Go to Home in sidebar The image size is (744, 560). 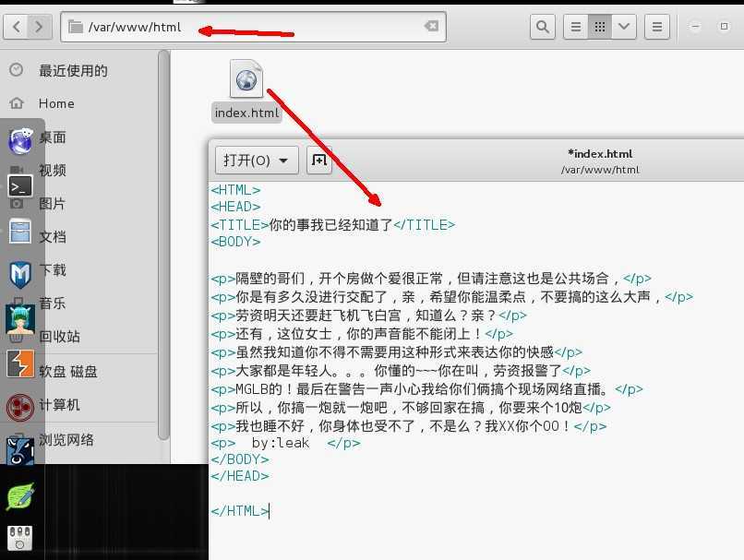[x=56, y=103]
